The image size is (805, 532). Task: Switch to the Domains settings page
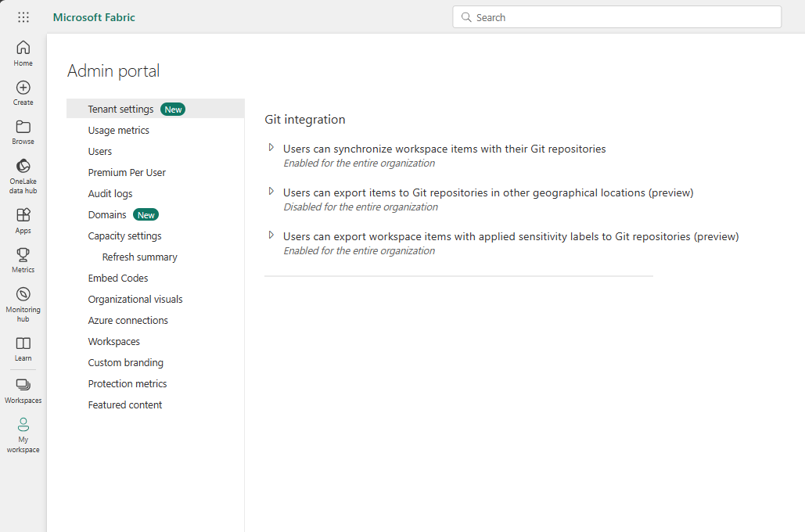[107, 214]
